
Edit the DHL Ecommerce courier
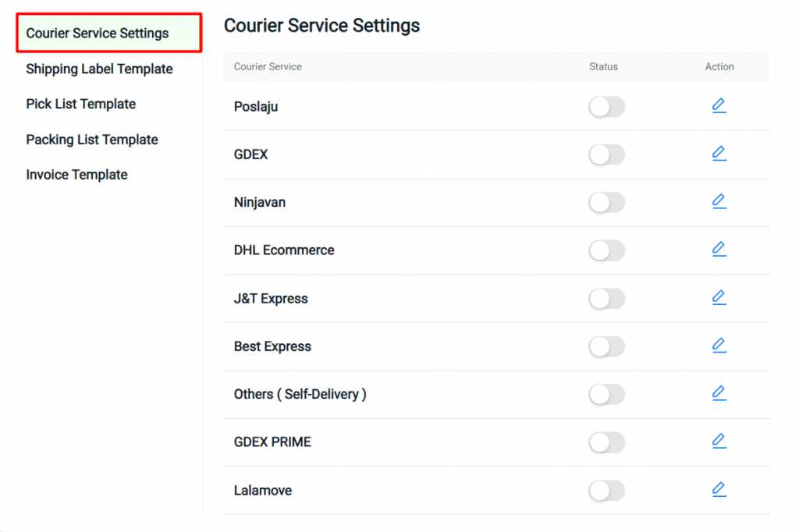(x=719, y=250)
